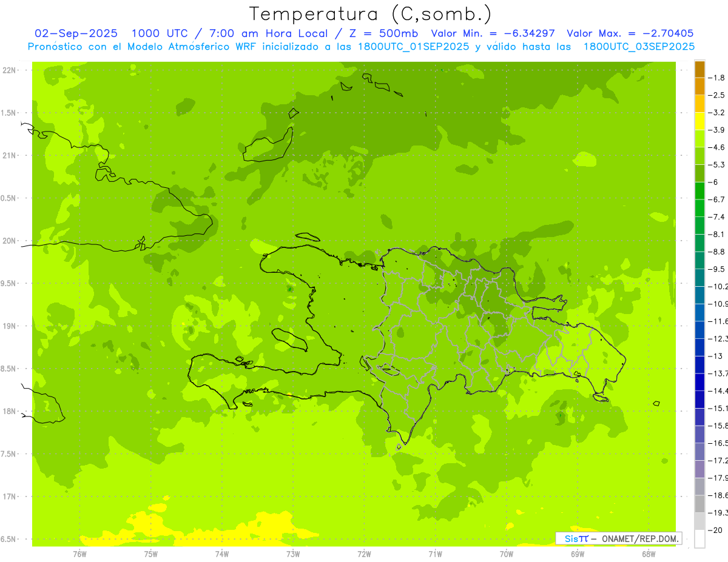Click the "68W" longitude label
The height and width of the screenshot is (562, 728).
[x=649, y=554]
